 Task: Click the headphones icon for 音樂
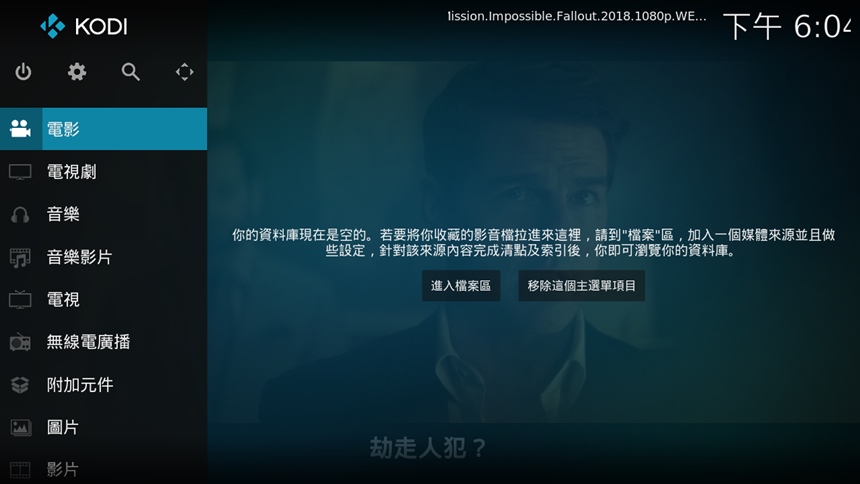point(20,215)
